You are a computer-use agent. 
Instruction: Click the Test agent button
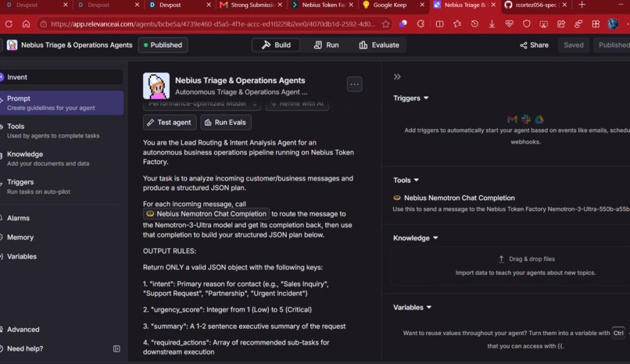pyautogui.click(x=170, y=123)
